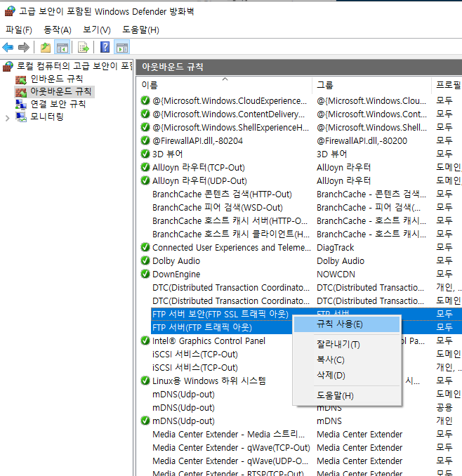Toggle the Show/Hide action pane icon
462x476 pixels.
(x=122, y=47)
